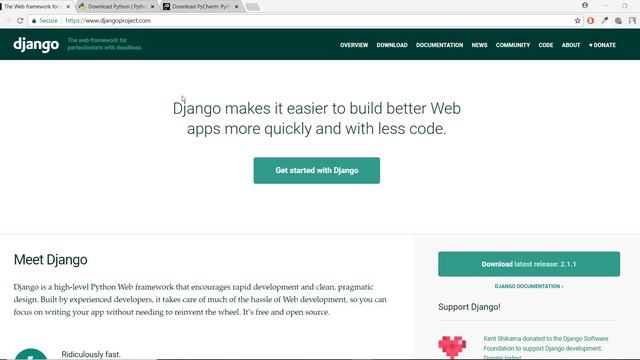
Task: Click the rightmost extension icon in toolbar
Action: pos(632,21)
